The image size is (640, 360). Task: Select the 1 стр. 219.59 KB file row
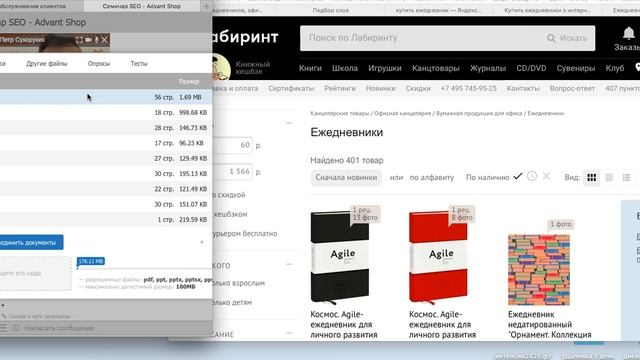(x=106, y=220)
